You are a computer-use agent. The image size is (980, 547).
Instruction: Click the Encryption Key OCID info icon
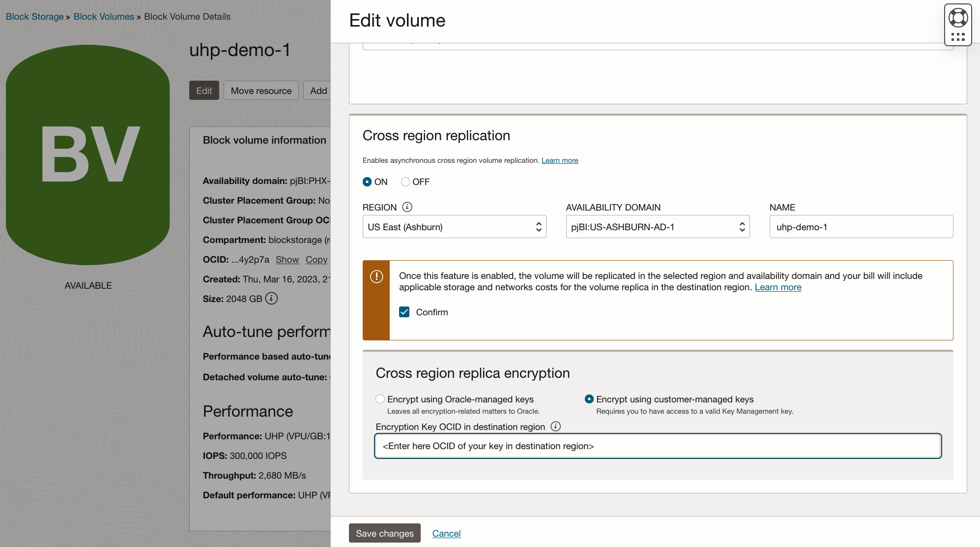tap(556, 426)
